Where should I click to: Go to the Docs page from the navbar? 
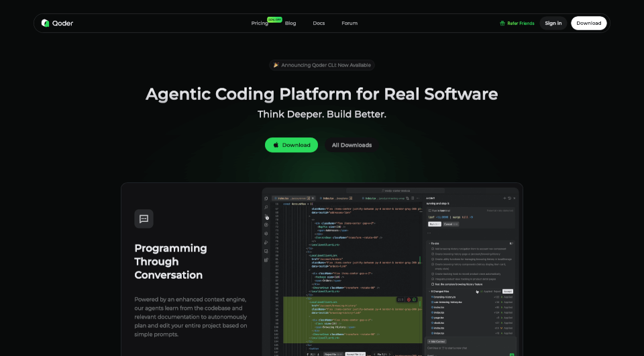319,23
